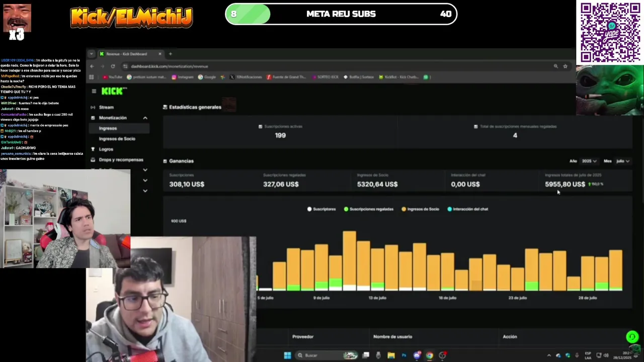644x362 pixels.
Task: Open the X notifications bookmark
Action: pyautogui.click(x=246, y=77)
